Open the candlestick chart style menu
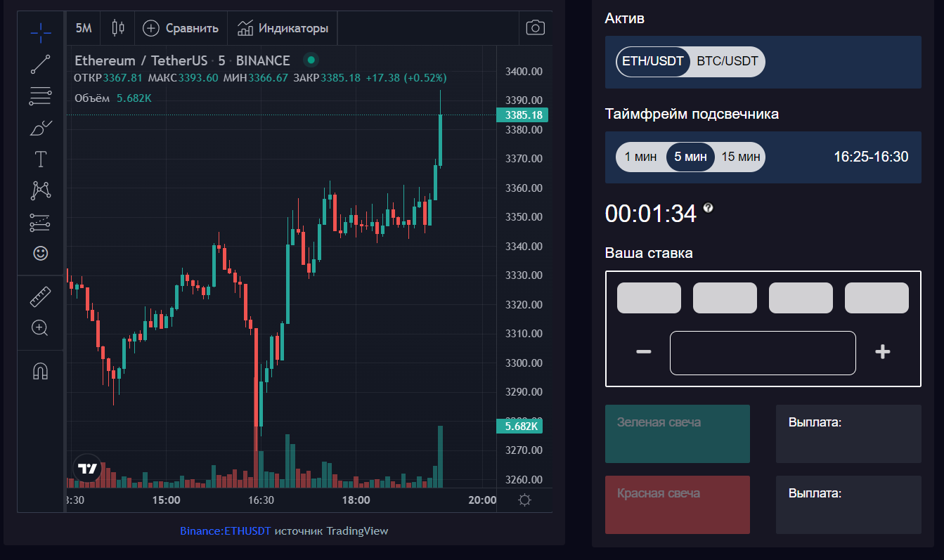944x560 pixels. pos(117,28)
